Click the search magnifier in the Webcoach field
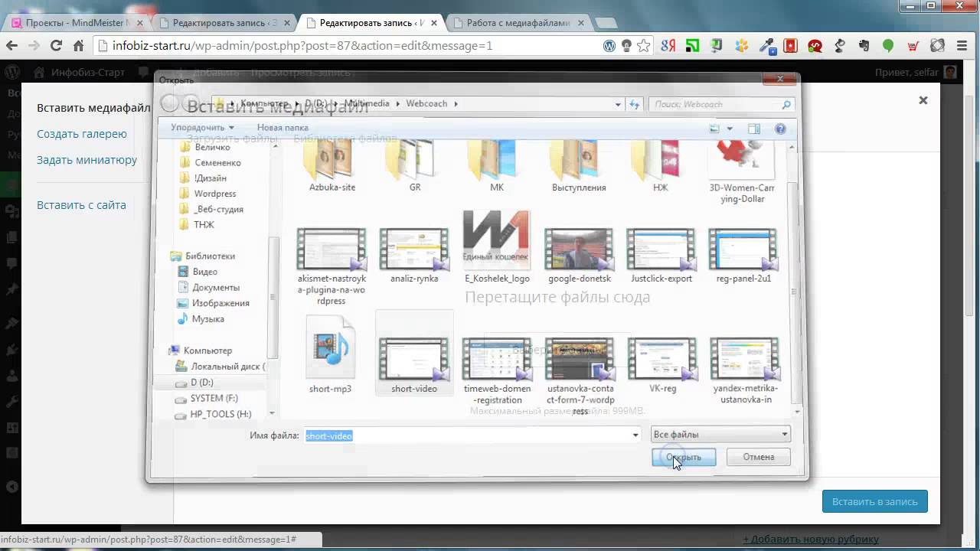This screenshot has width=980, height=551. click(786, 104)
